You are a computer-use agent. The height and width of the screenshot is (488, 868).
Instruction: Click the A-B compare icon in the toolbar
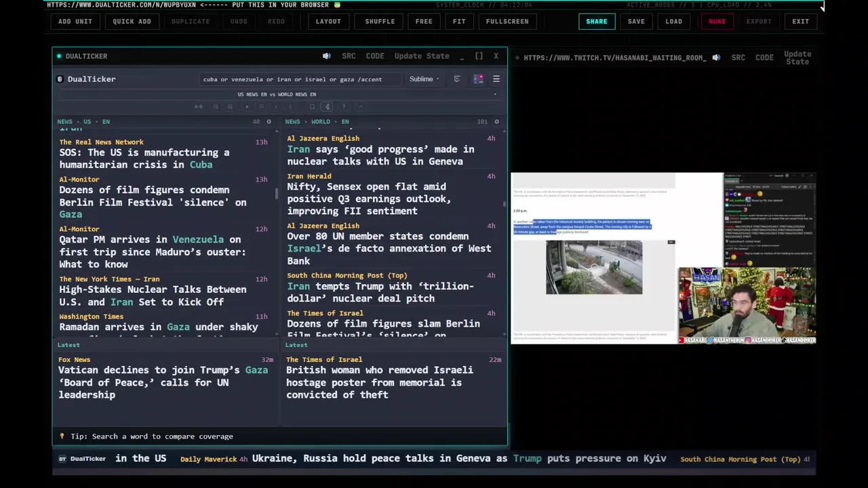pos(199,106)
